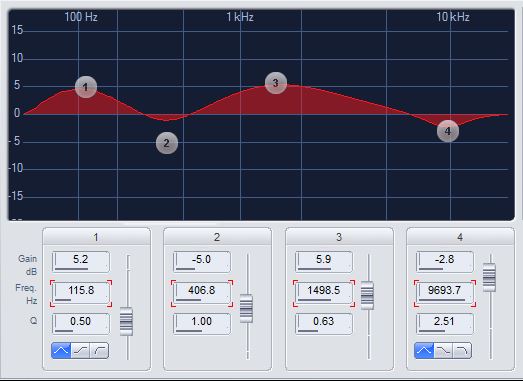523x381 pixels.
Task: Click band 1 vertical slider handle
Action: point(126,322)
